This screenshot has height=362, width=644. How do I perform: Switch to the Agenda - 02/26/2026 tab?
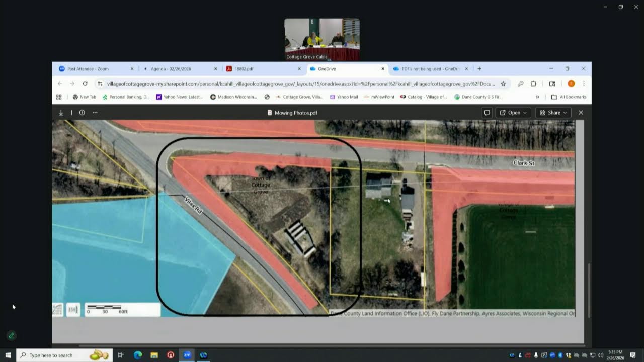pyautogui.click(x=179, y=69)
